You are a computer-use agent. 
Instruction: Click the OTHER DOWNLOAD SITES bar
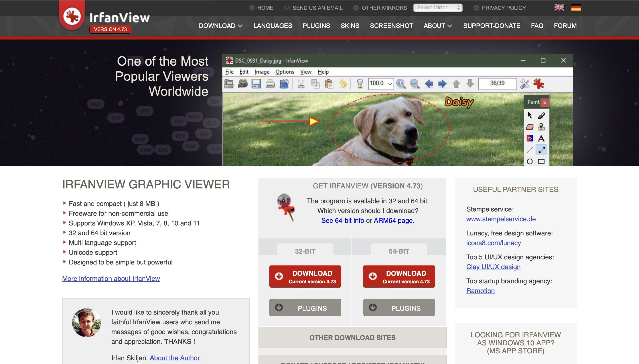pyautogui.click(x=352, y=337)
